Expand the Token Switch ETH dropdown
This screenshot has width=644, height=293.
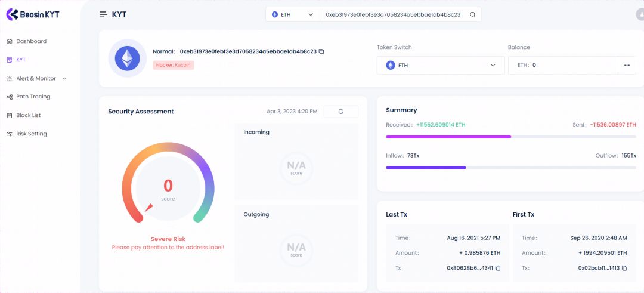tap(441, 65)
